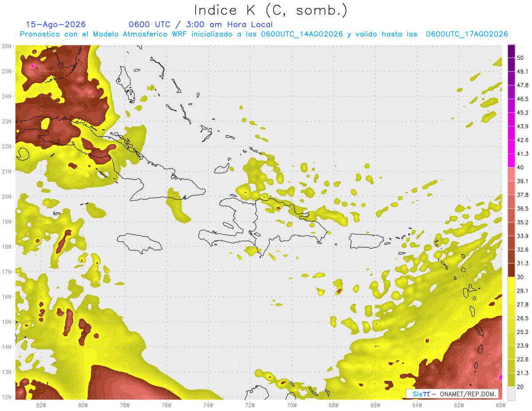Click the 19N latitude label
The image size is (532, 411).
pos(6,222)
